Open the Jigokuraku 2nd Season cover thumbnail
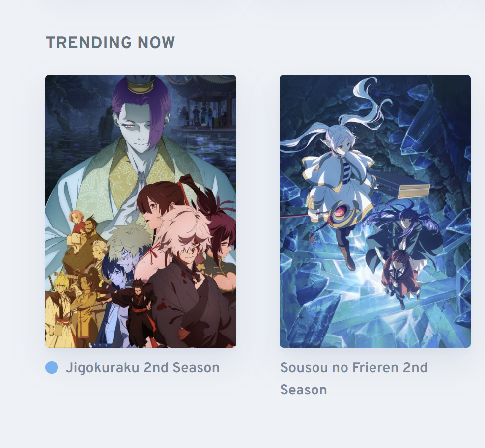Screen dimensions: 485x448 tap(141, 211)
